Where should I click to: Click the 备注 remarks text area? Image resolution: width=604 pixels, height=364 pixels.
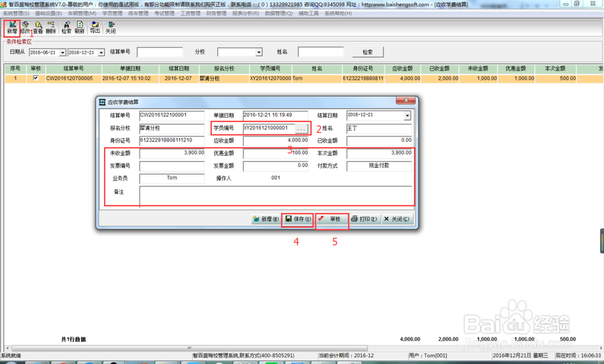(275, 197)
